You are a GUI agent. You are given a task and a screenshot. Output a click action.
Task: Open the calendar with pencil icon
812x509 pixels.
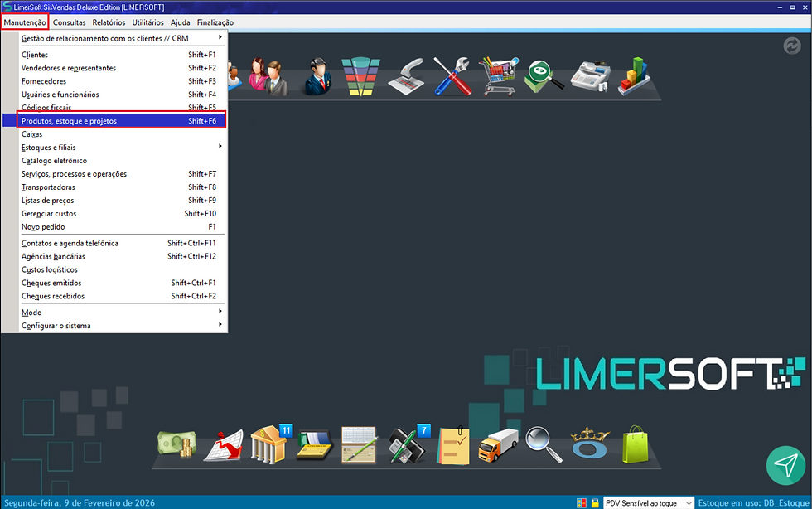tap(360, 444)
